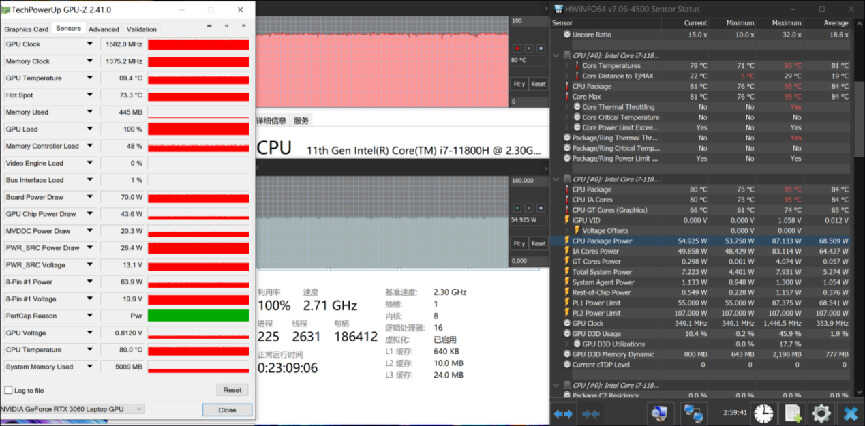Click GPU-Z hamburger menu icon in header
The image size is (865, 426).
pos(243,26)
